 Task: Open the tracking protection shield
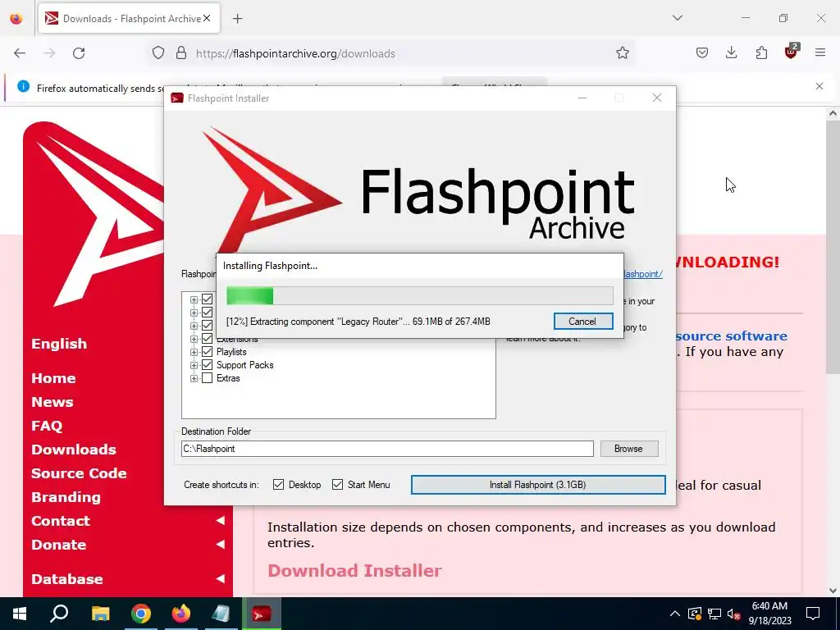pos(158,53)
